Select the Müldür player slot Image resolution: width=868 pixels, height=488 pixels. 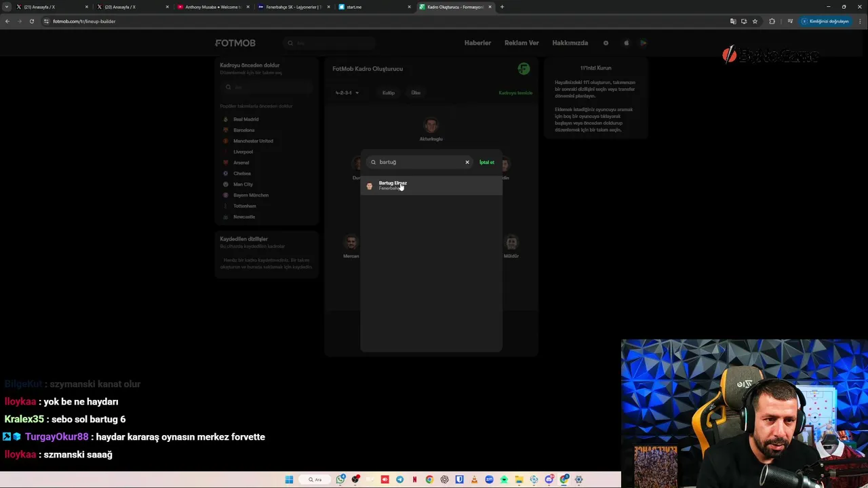(x=511, y=247)
